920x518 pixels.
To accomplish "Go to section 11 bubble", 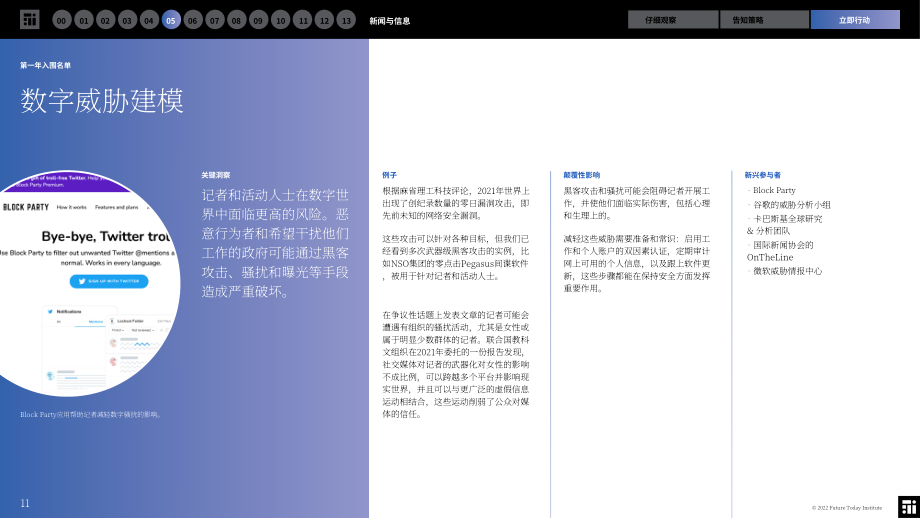I will click(303, 20).
